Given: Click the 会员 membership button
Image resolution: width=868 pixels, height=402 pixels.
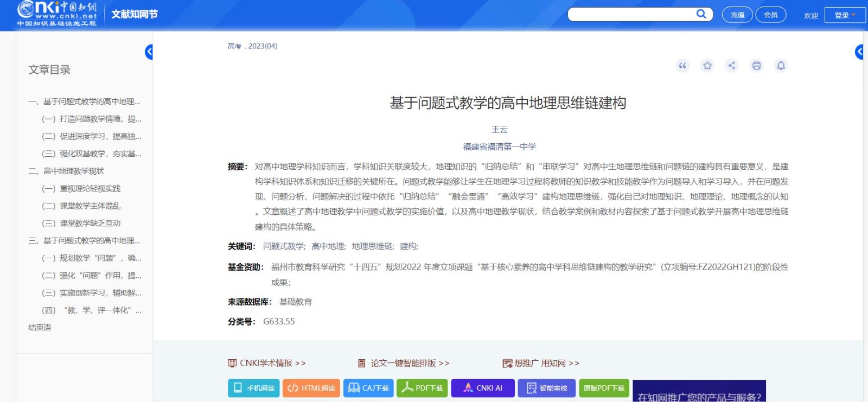Looking at the screenshot, I should click(770, 15).
